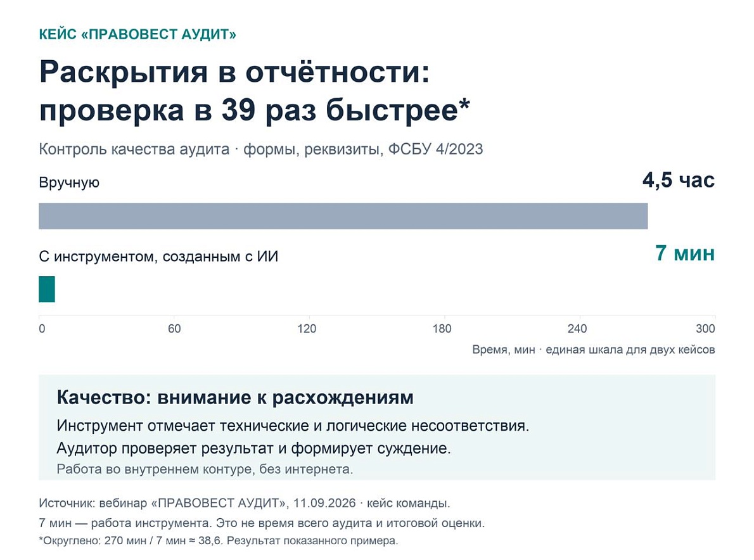Click the axis tick '120'
Screen dimensions: 754x560
click(x=307, y=329)
